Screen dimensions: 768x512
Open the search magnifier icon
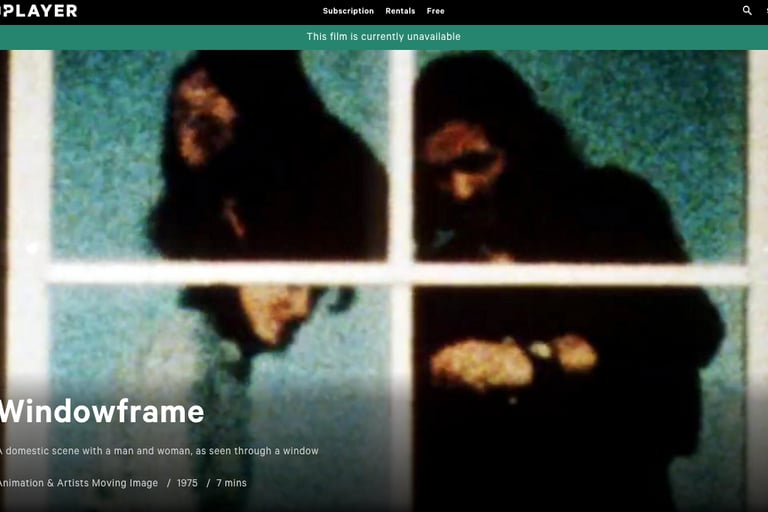(x=747, y=10)
